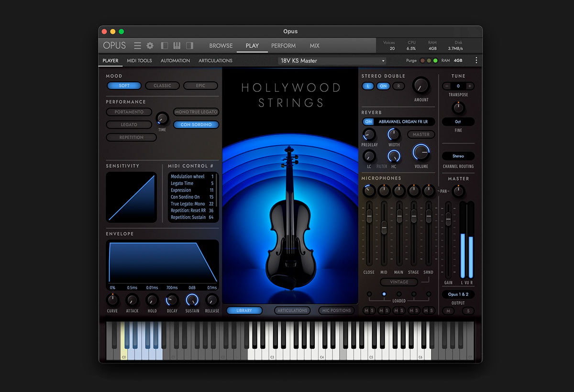Select the Classic mood

[x=162, y=86]
